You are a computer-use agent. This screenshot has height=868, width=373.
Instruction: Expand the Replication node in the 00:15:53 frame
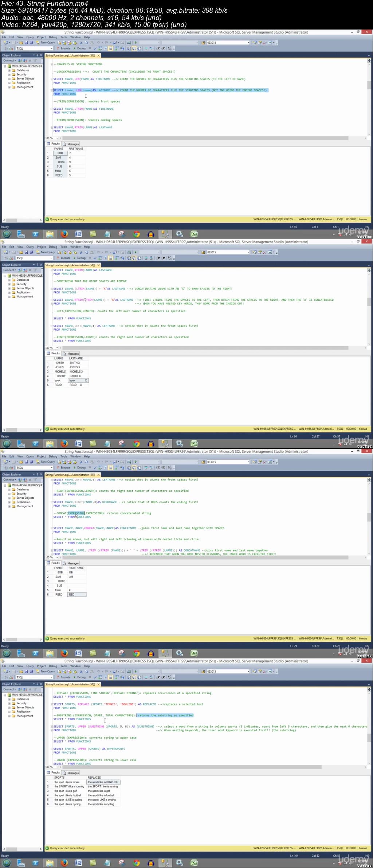coord(9,712)
